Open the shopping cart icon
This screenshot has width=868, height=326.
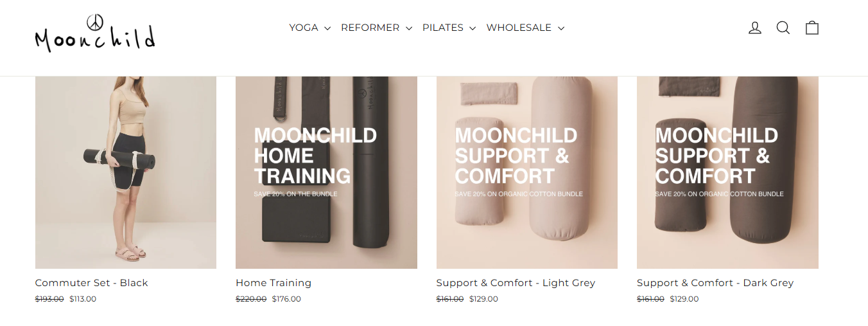pos(812,28)
